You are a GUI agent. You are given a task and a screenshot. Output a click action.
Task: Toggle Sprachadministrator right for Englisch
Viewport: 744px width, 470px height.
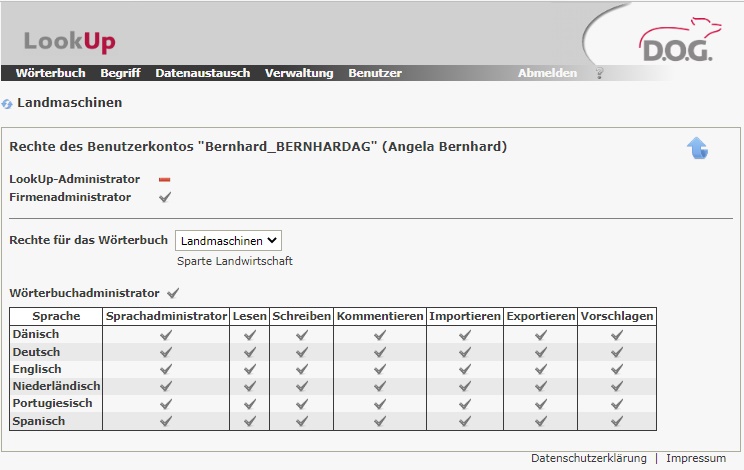tap(166, 369)
